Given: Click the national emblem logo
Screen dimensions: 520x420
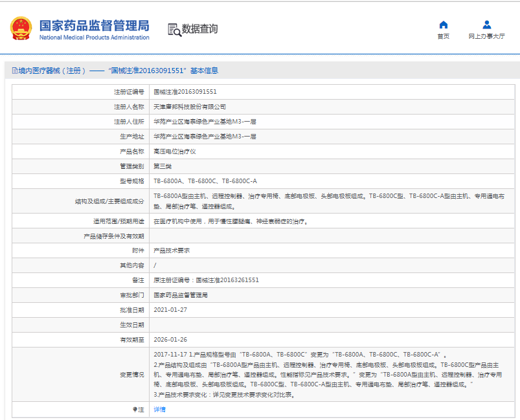Looking at the screenshot, I should [21, 29].
